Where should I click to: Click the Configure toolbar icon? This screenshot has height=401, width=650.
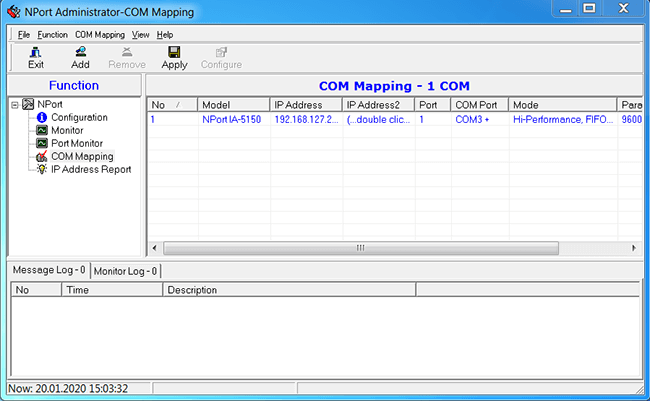tap(221, 52)
